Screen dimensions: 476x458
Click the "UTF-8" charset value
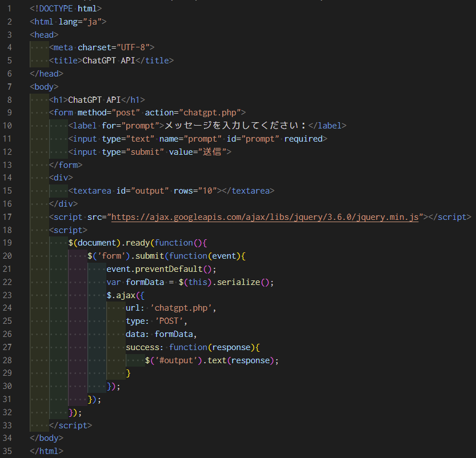[133, 47]
